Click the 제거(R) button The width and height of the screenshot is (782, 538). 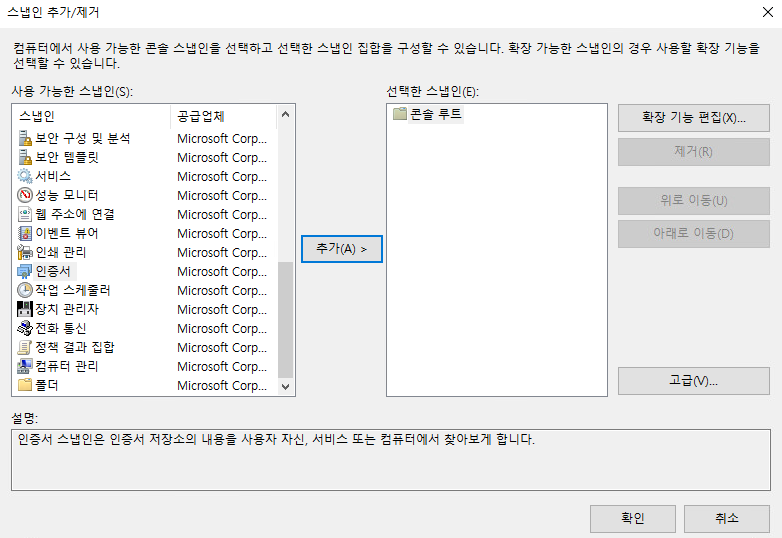pos(694,152)
